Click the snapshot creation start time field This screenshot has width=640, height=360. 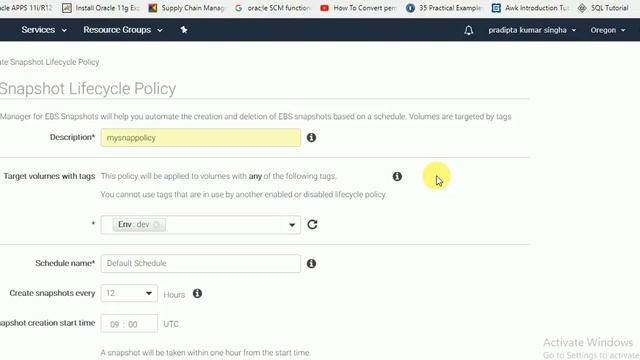(129, 324)
